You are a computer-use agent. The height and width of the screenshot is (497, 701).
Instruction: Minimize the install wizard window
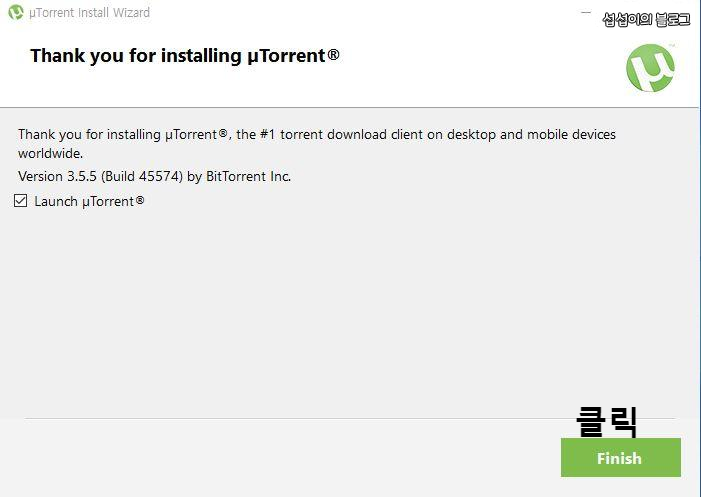coord(586,13)
